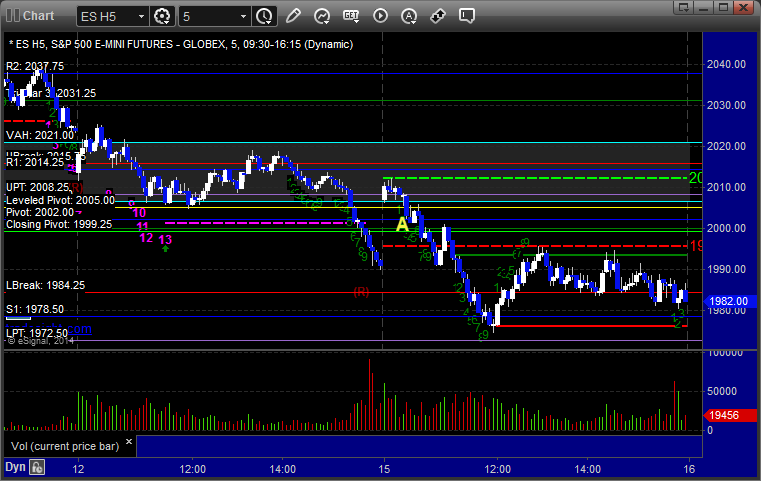
Task: Select the pencil drawing tools icon
Action: (x=293, y=16)
